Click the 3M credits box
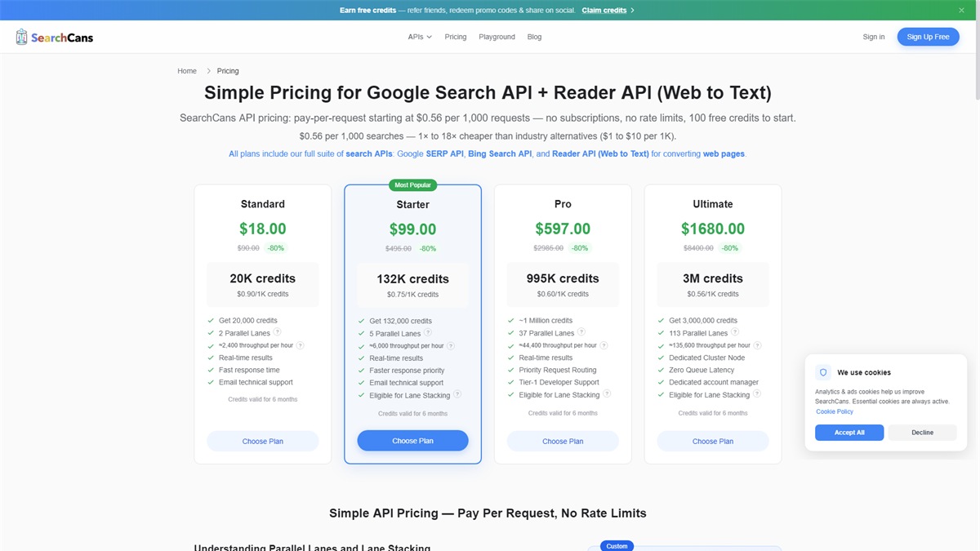Viewport: 980px width, 551px height. (x=713, y=284)
